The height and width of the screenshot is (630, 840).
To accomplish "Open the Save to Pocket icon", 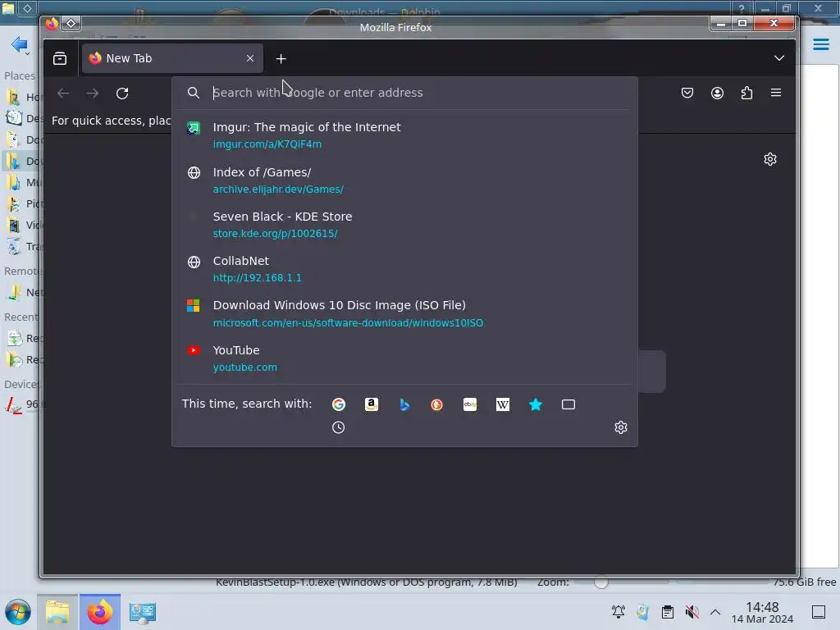I will click(x=687, y=94).
